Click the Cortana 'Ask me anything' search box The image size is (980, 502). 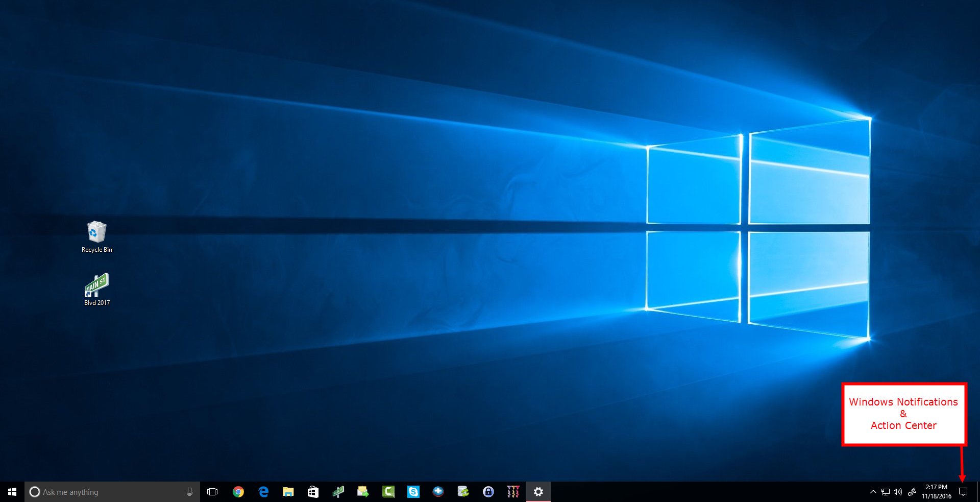click(112, 492)
